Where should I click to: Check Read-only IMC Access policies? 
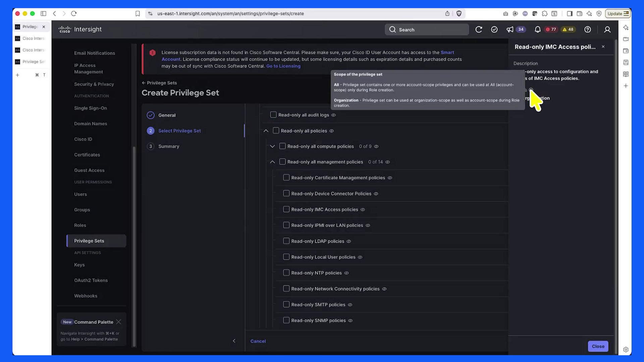286,209
